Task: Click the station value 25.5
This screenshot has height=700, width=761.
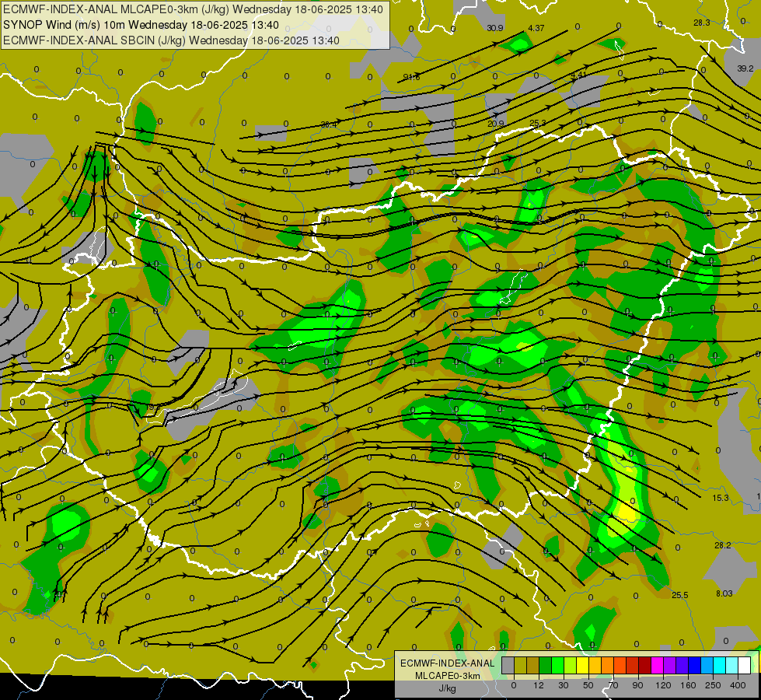Action: [x=680, y=594]
